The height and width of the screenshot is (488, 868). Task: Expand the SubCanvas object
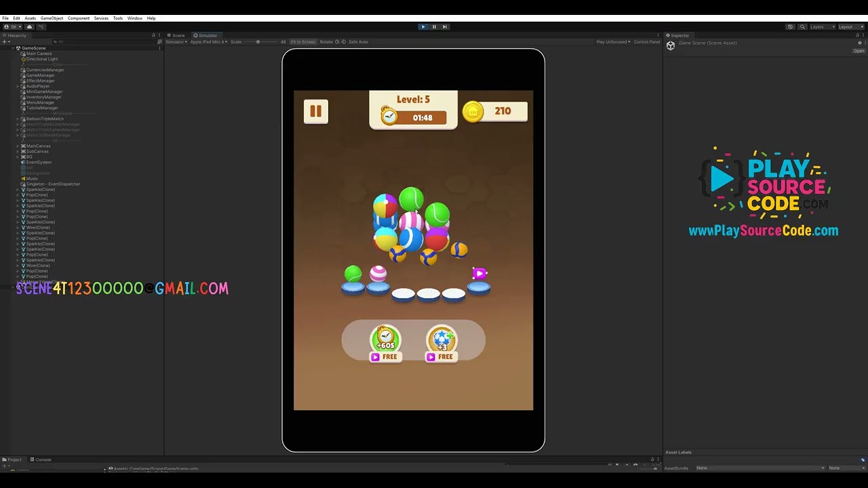[18, 151]
